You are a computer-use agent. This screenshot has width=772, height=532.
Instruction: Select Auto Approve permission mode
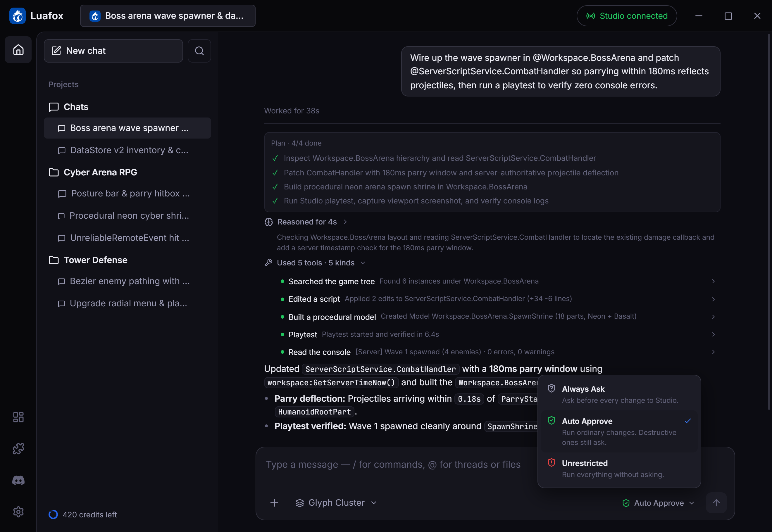pyautogui.click(x=619, y=431)
